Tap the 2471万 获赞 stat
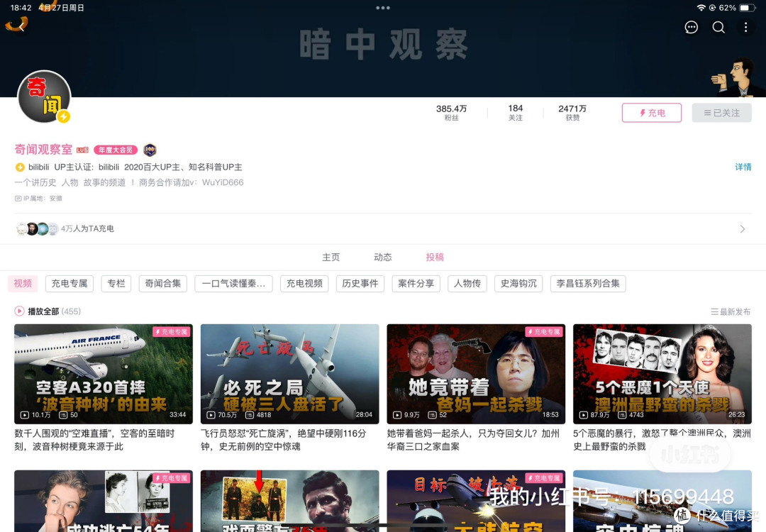This screenshot has width=766, height=532. coord(572,112)
